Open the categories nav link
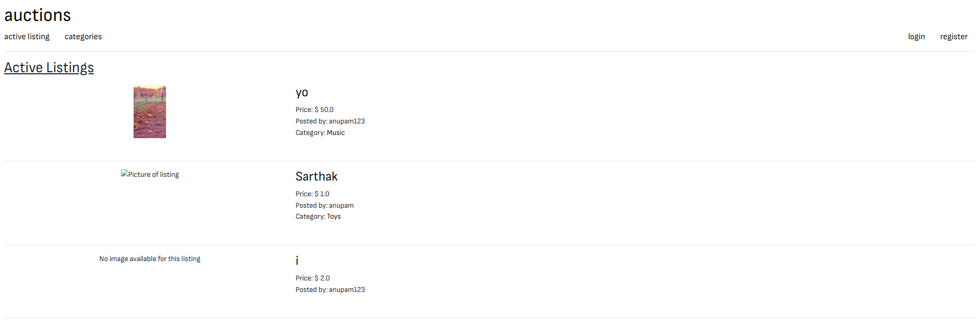Image resolution: width=980 pixels, height=326 pixels. [x=83, y=37]
